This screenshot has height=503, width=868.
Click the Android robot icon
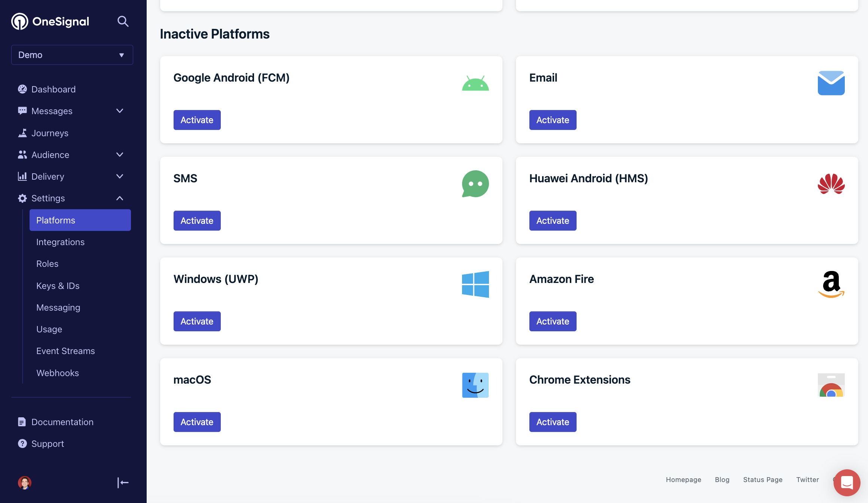475,83
